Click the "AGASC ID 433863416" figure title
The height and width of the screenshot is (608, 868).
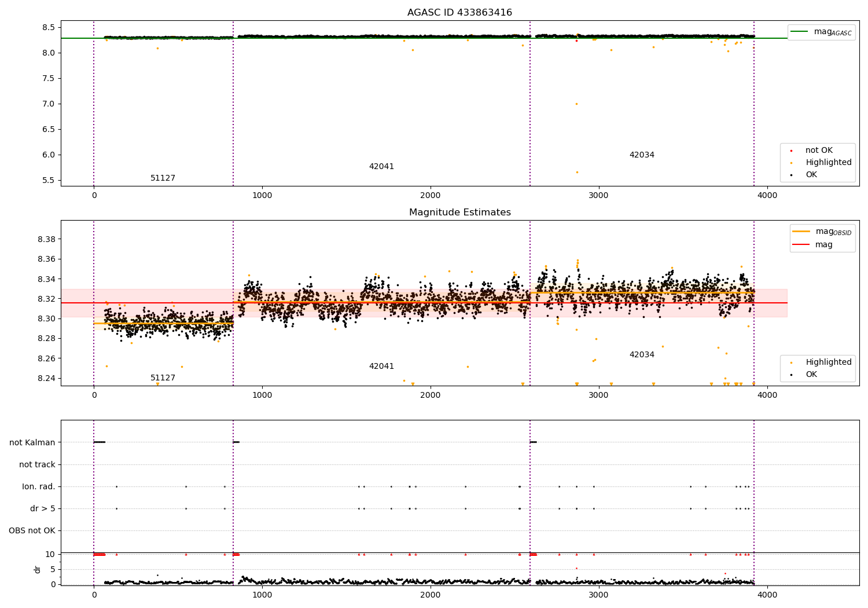point(459,13)
